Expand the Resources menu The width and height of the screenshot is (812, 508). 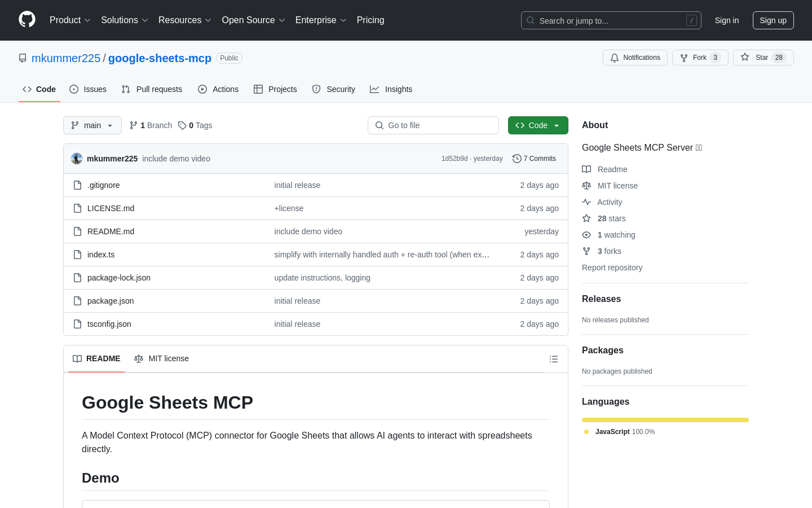coord(185,20)
